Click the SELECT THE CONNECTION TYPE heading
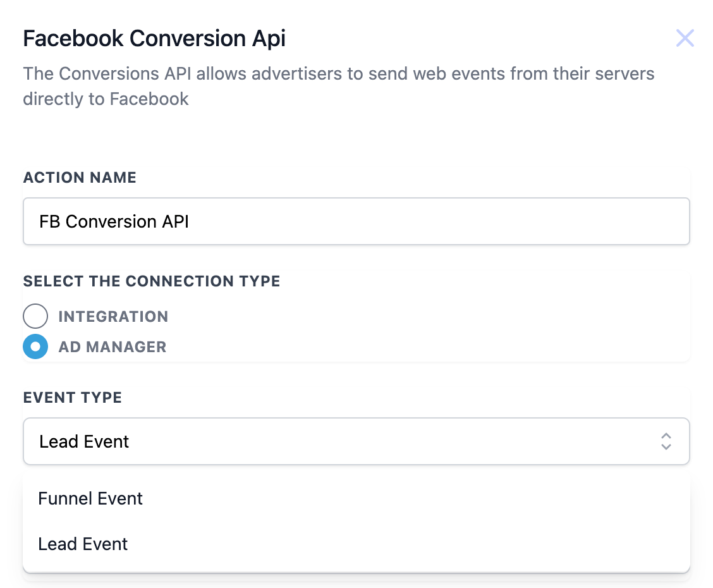 (x=152, y=281)
